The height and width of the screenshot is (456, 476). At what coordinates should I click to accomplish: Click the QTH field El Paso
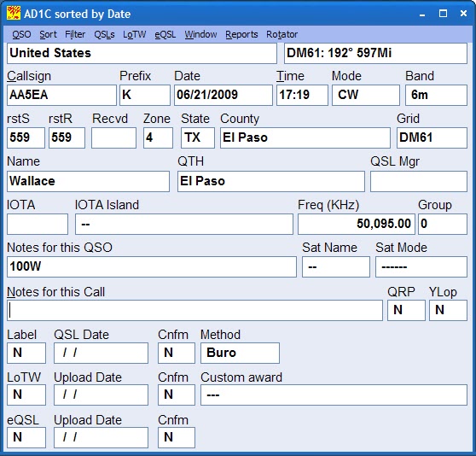[271, 181]
